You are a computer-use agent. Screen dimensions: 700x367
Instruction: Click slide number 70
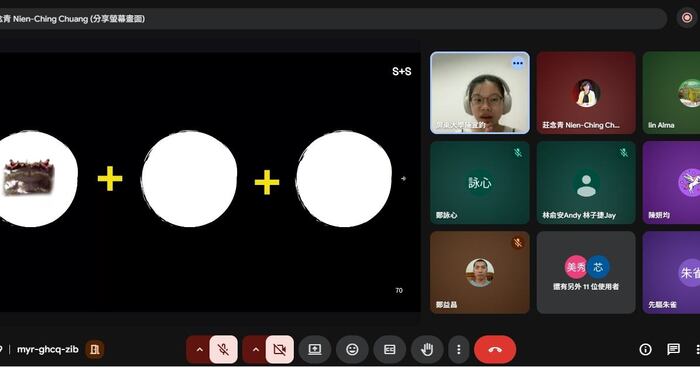point(399,290)
